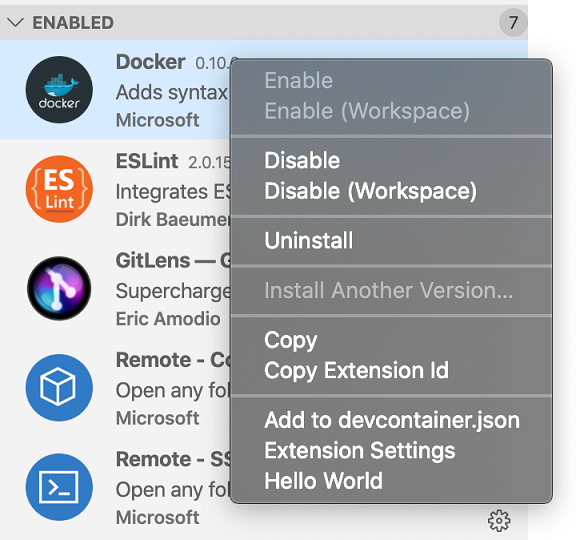The height and width of the screenshot is (540, 576).
Task: Click the ENABLED section header label
Action: (73, 23)
